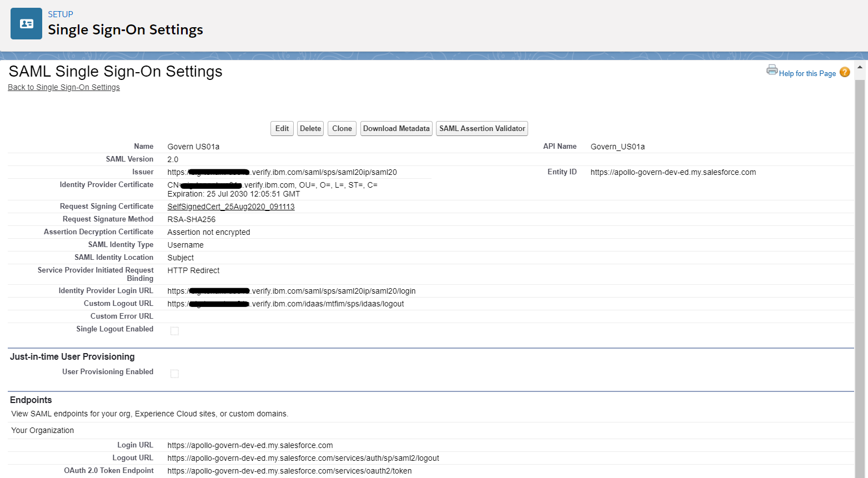868x478 pixels.
Task: Click the Edit button
Action: [x=282, y=128]
